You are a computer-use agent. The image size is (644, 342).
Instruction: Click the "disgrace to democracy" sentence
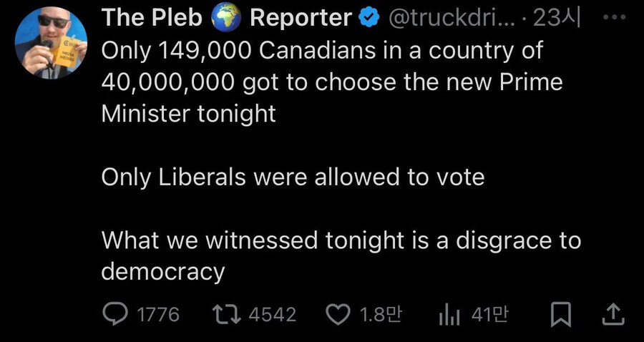pos(341,256)
